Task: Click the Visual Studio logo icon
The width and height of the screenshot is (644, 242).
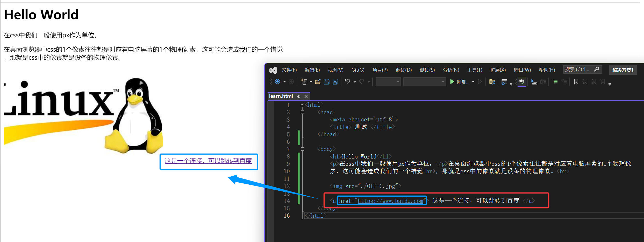Action: pyautogui.click(x=273, y=70)
